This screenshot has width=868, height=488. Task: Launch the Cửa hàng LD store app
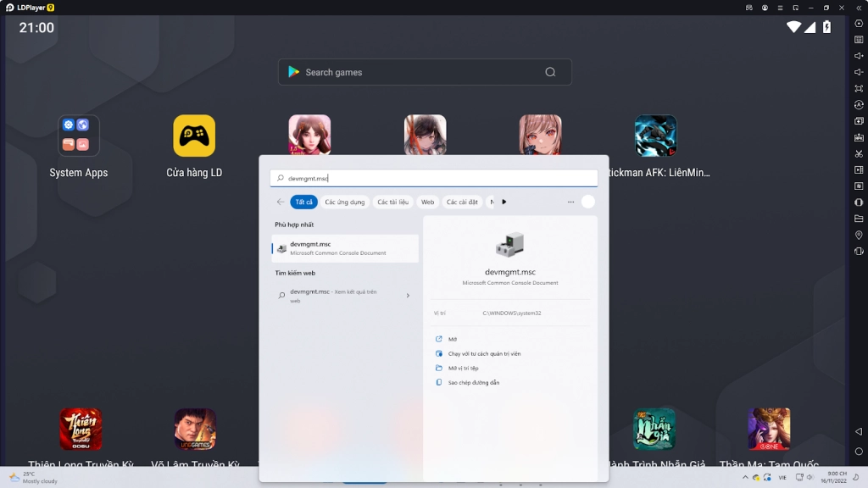[194, 136]
